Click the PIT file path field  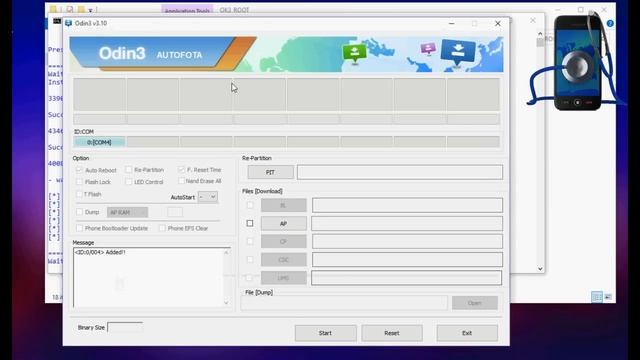pyautogui.click(x=400, y=172)
